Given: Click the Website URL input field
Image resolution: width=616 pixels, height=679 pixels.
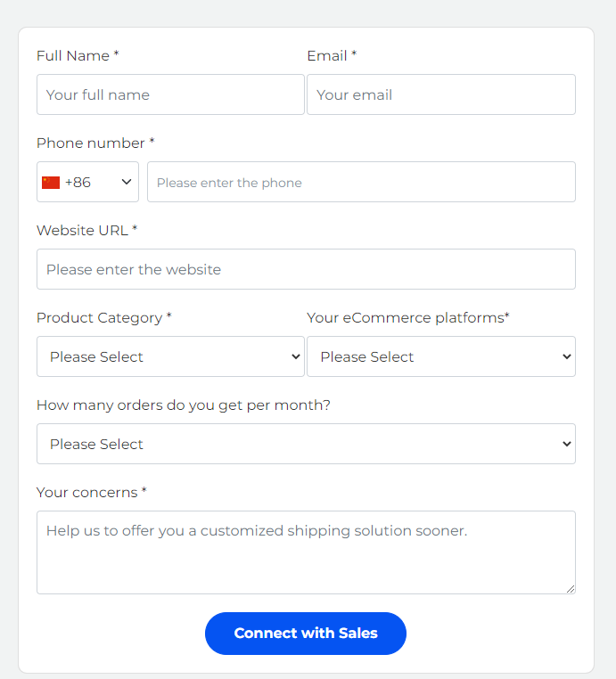Looking at the screenshot, I should (x=306, y=269).
